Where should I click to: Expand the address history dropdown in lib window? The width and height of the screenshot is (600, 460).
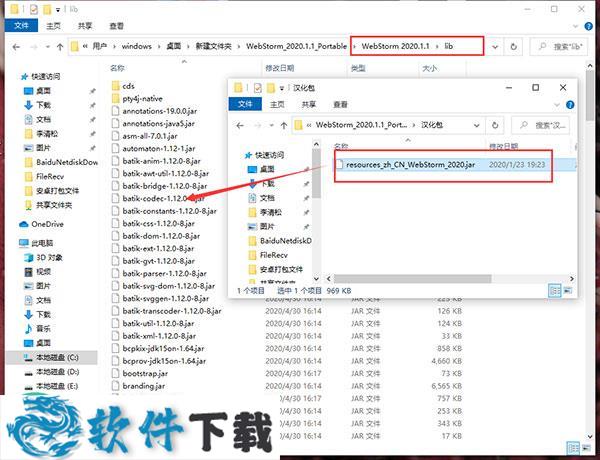(x=495, y=47)
